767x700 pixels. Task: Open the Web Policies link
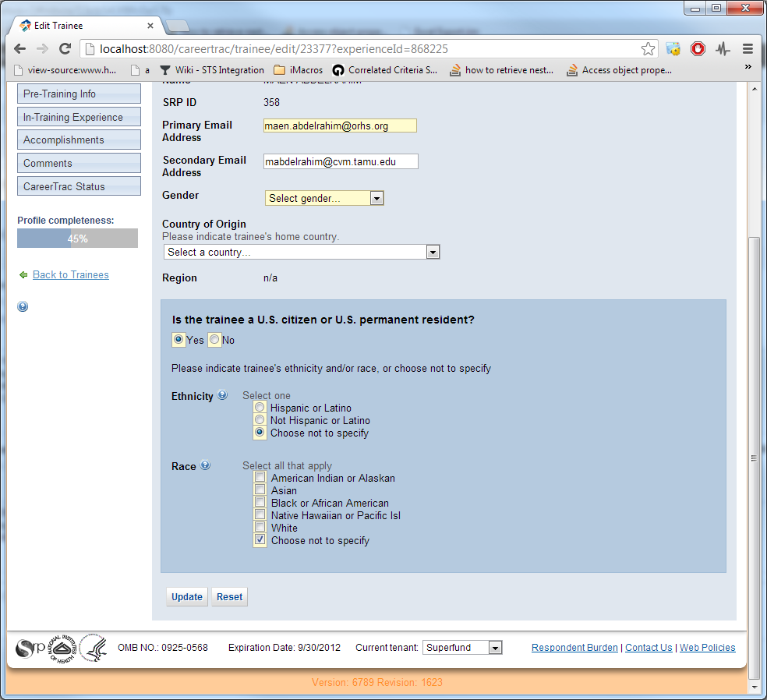click(707, 648)
